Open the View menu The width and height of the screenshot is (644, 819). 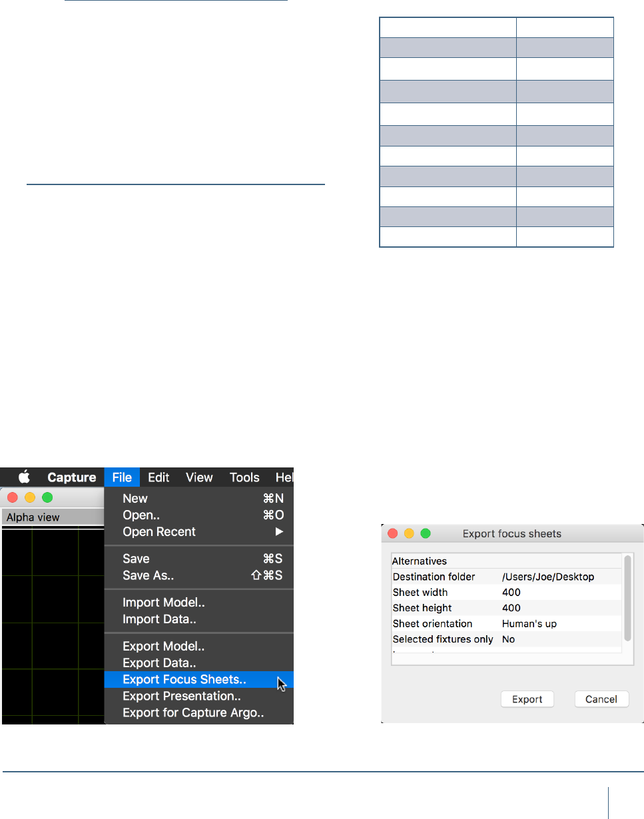(x=199, y=477)
